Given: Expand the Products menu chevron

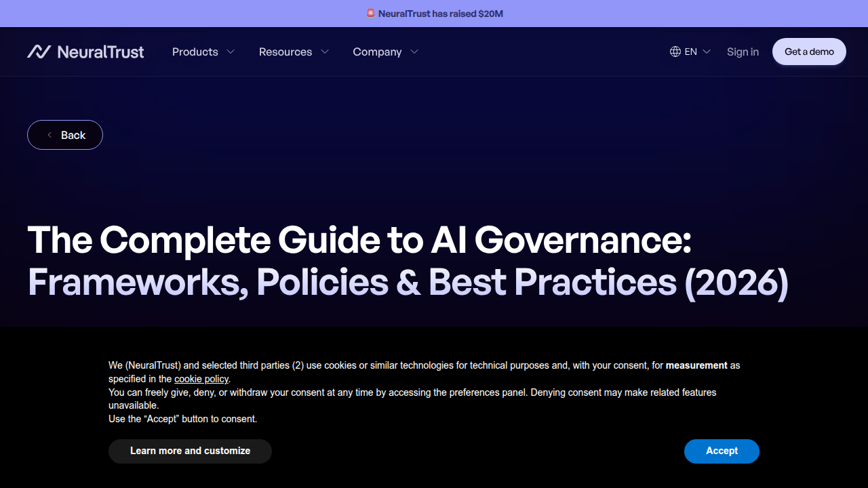Looking at the screenshot, I should 231,52.
